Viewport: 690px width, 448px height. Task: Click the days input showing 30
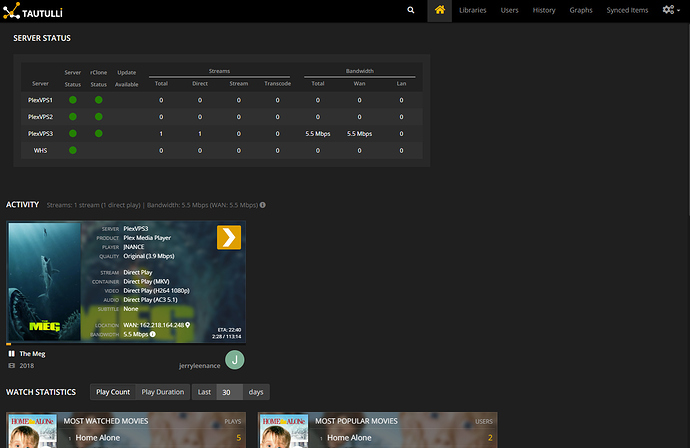click(x=229, y=392)
